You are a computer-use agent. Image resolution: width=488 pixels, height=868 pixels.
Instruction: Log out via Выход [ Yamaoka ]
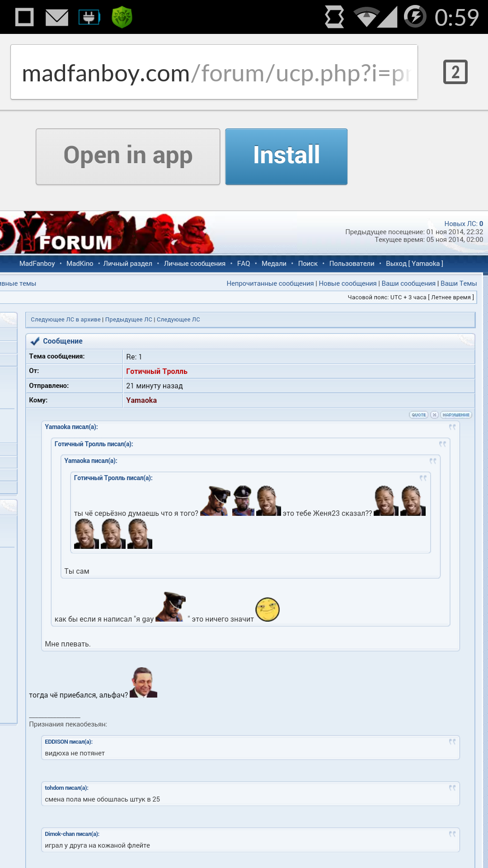414,264
